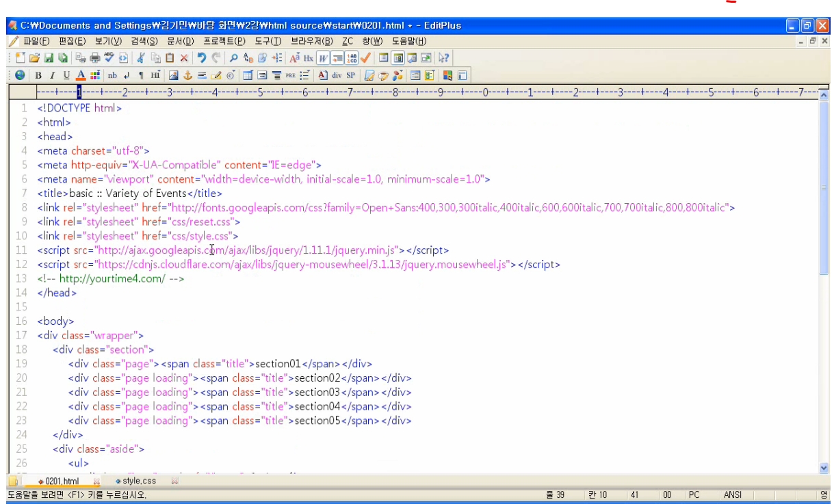Image resolution: width=834 pixels, height=504 pixels.
Task: Open browser preview globe icon
Action: click(x=20, y=75)
